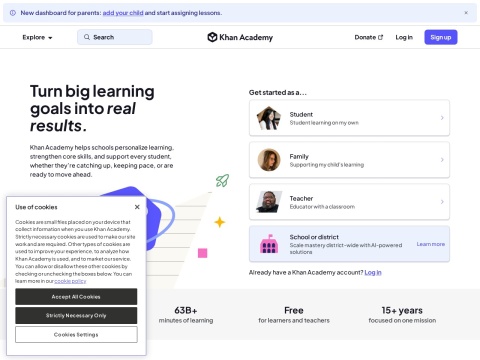
Task: Click the magnifying glass search icon
Action: click(x=87, y=37)
